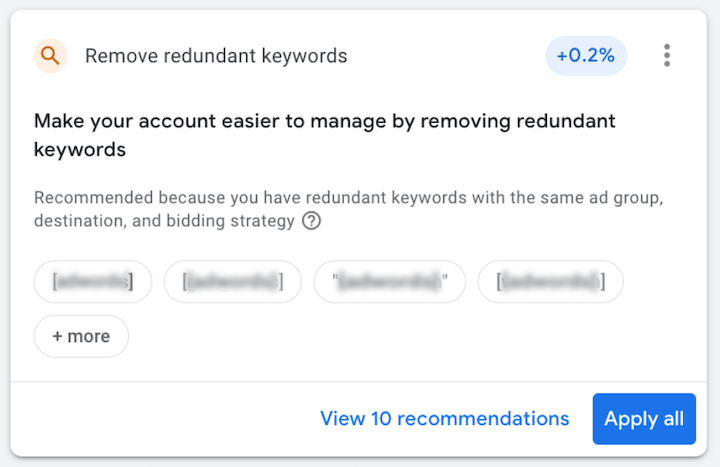720x467 pixels.
Task: Click the +0.2% optimization score badge
Action: [x=586, y=56]
